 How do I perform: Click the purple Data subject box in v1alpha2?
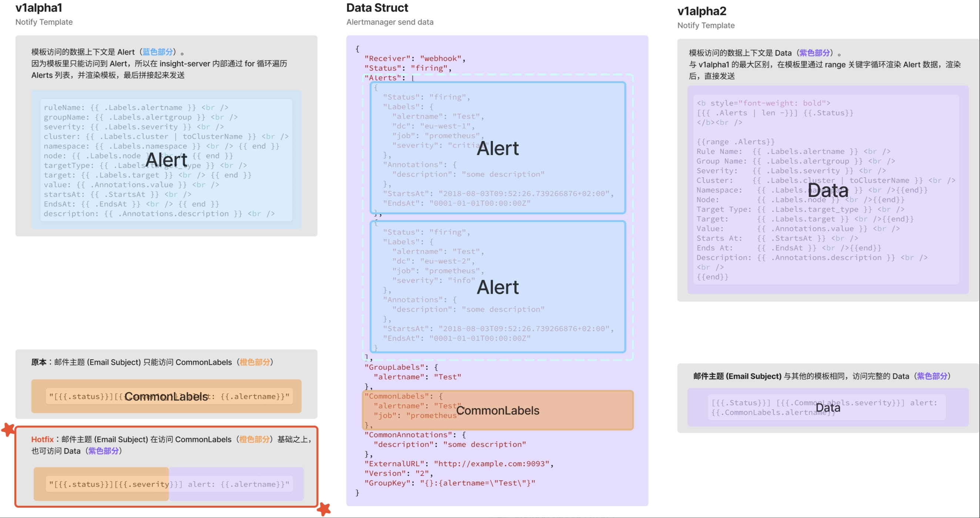828,408
